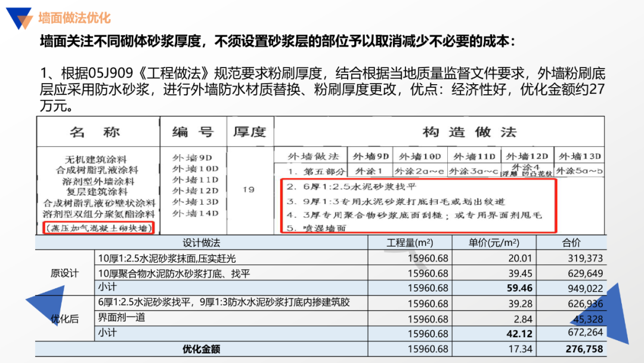Screen dimensions: 644x363
Task: Select the 合成树脂乳液涂料 entry
Action: 97,170
